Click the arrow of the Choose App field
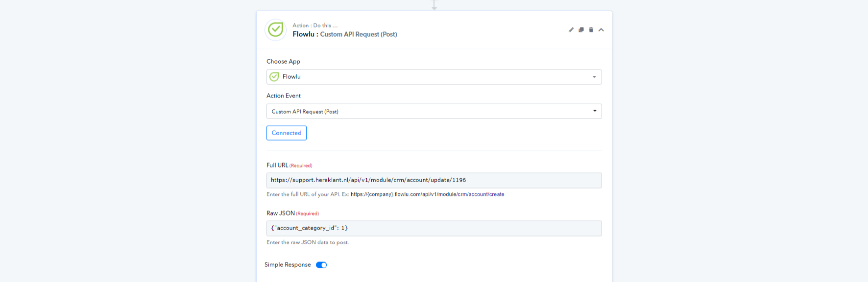 coord(594,77)
